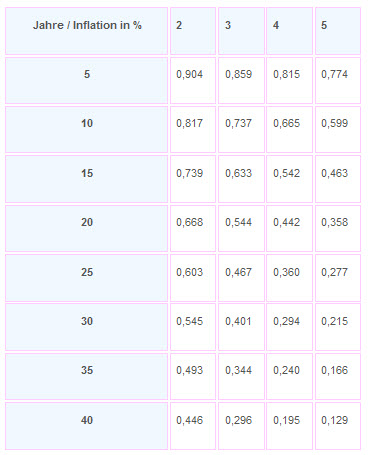The image size is (368, 455).
Task: Click the 'Jahre / Inflation in %' header cell
Action: [x=87, y=31]
